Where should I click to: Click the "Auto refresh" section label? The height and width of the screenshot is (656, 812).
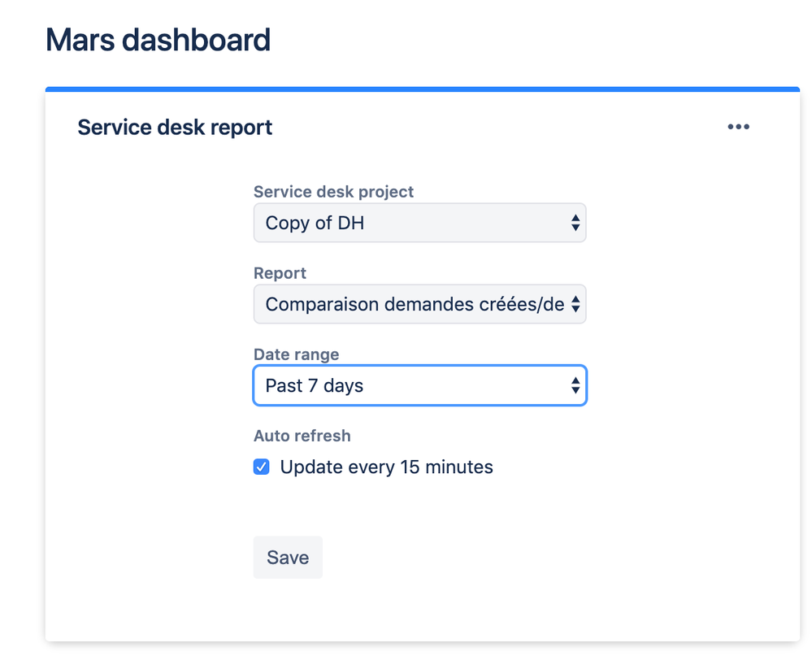point(302,436)
